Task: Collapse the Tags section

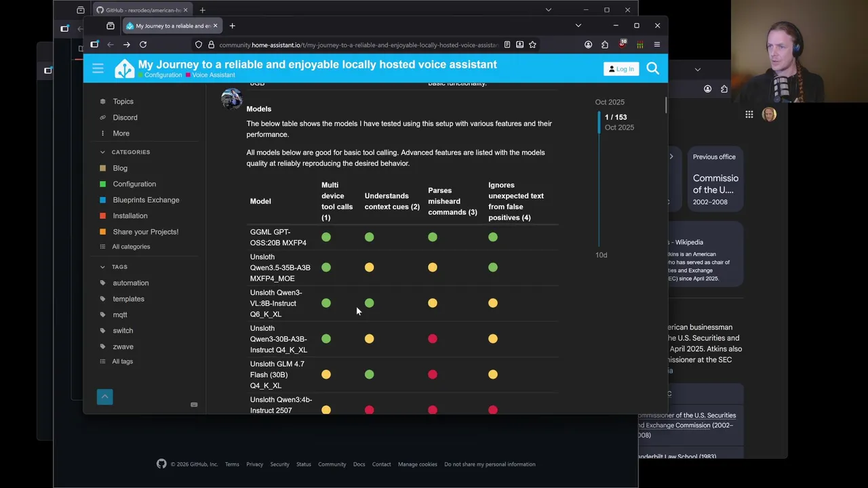Action: pyautogui.click(x=102, y=267)
